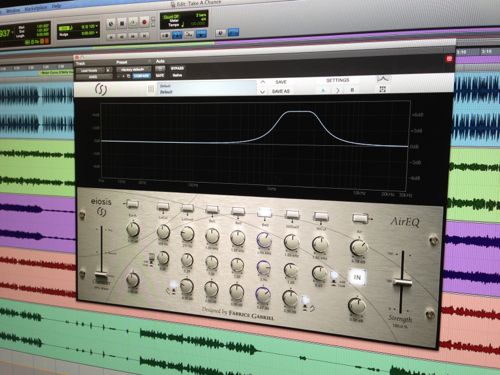Click the SAVE AS preset button
The width and height of the screenshot is (500, 375).
pos(281,91)
